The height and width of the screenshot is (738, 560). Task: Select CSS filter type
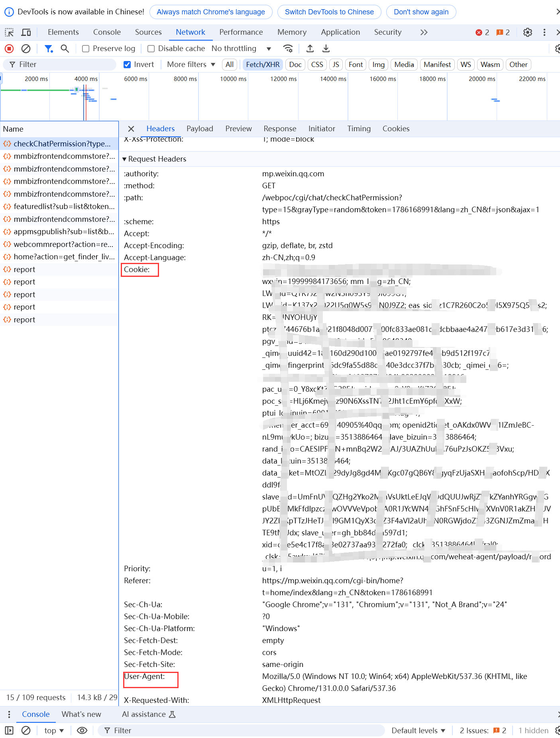317,65
